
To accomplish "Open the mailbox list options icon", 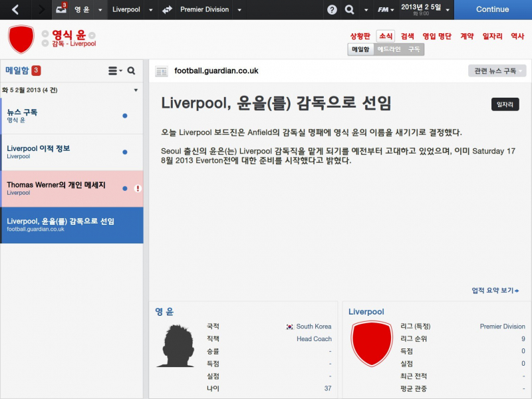I will 114,70.
